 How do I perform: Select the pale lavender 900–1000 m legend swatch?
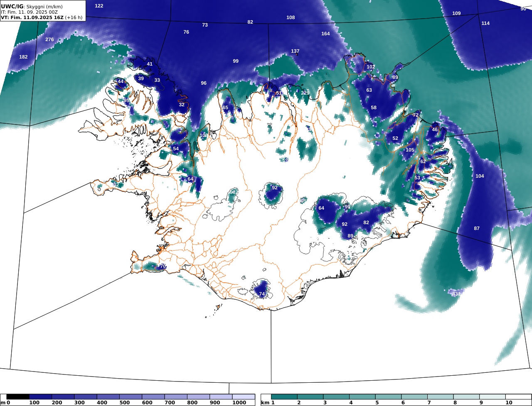(x=221, y=397)
